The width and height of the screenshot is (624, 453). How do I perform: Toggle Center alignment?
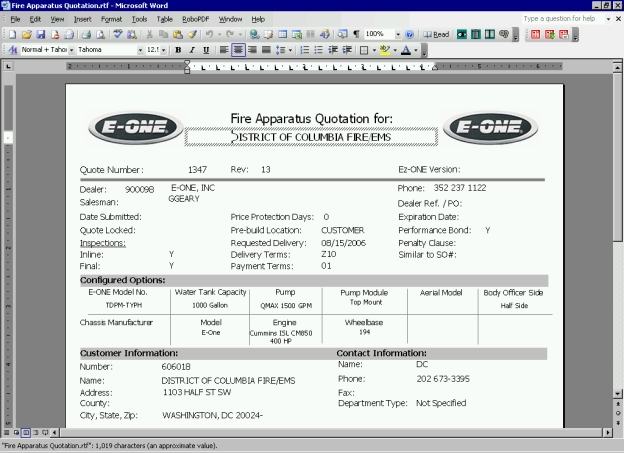tap(238, 50)
